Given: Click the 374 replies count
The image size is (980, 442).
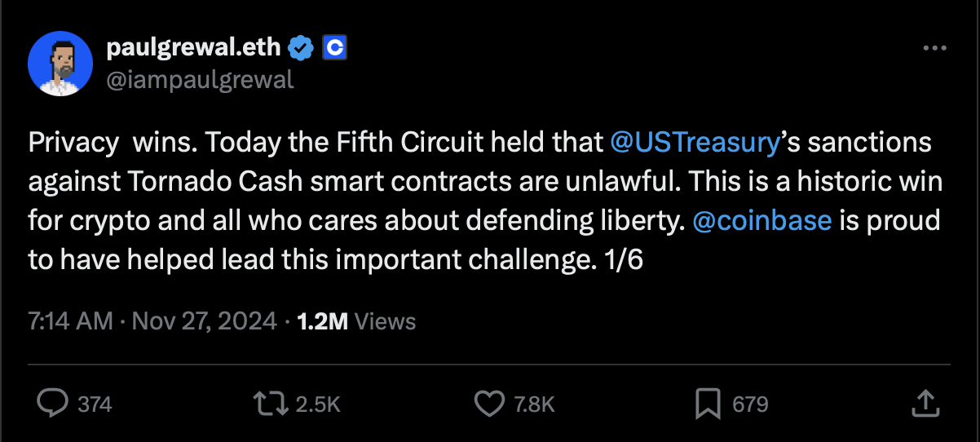Looking at the screenshot, I should (x=95, y=404).
